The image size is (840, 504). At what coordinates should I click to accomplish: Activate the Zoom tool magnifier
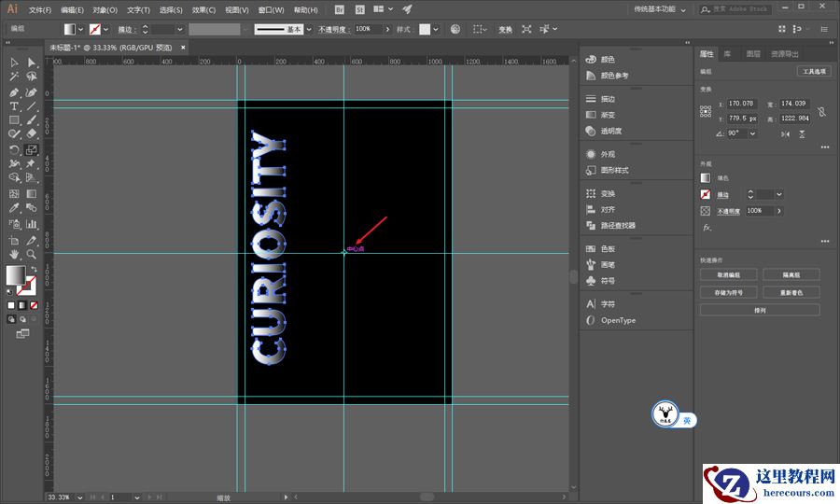tap(32, 254)
